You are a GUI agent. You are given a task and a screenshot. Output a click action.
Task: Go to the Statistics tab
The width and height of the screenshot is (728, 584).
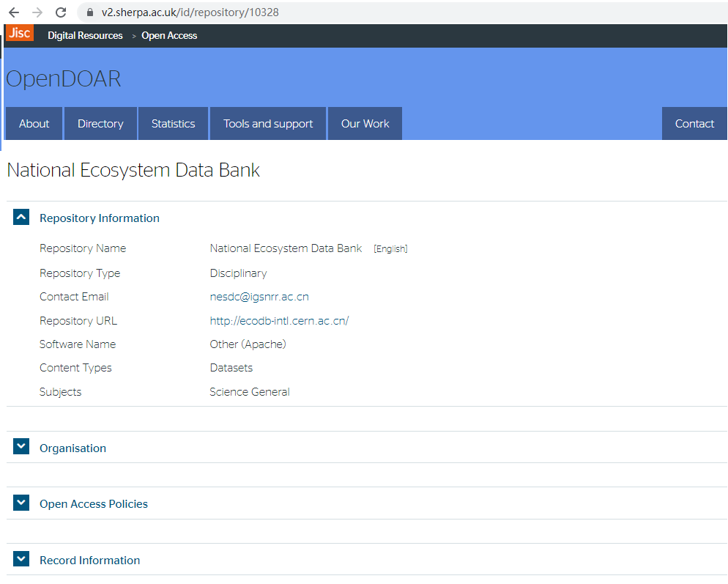point(174,124)
